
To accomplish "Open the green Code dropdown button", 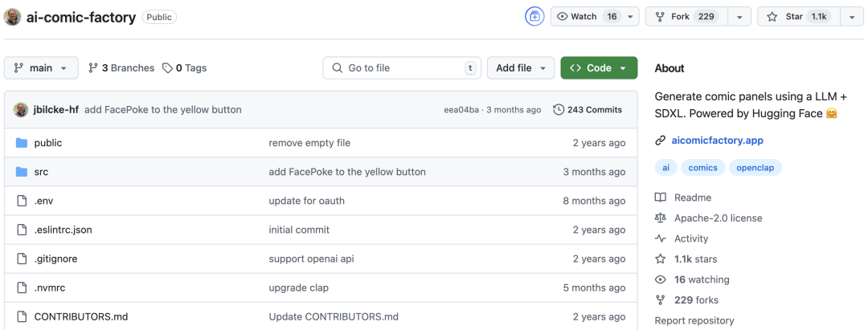I will (x=599, y=68).
